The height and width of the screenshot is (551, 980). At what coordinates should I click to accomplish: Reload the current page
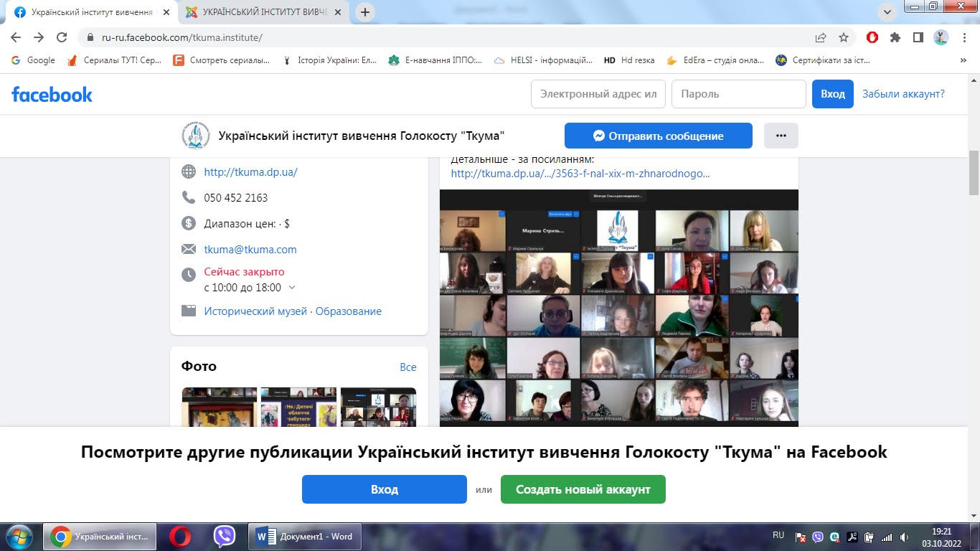(62, 37)
